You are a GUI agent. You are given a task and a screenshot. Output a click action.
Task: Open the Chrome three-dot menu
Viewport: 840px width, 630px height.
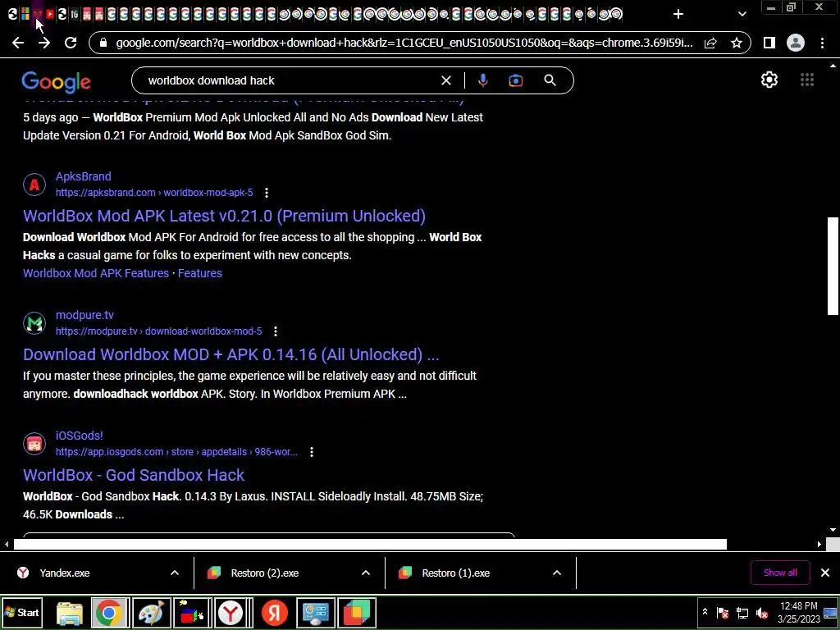click(822, 43)
